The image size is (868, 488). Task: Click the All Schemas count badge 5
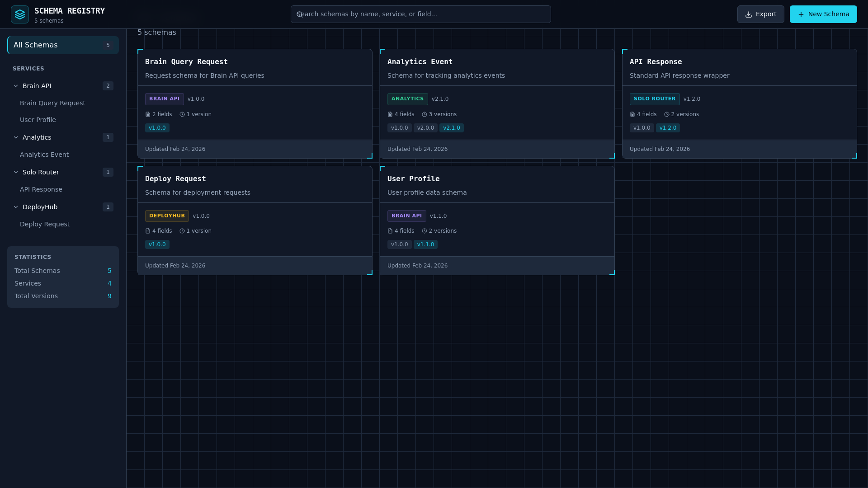(x=108, y=45)
